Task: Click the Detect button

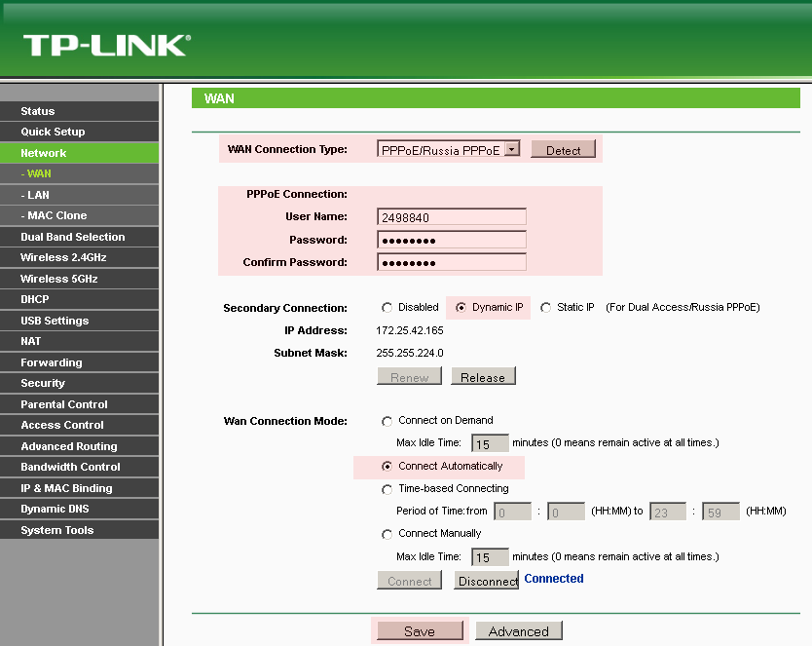Action: pos(563,150)
